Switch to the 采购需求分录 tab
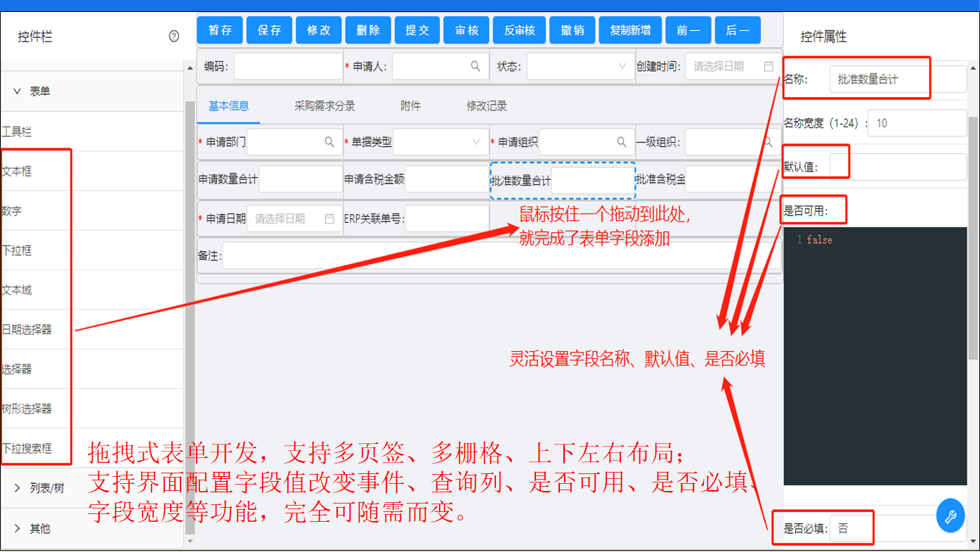Viewport: 980px width, 552px height. click(325, 106)
